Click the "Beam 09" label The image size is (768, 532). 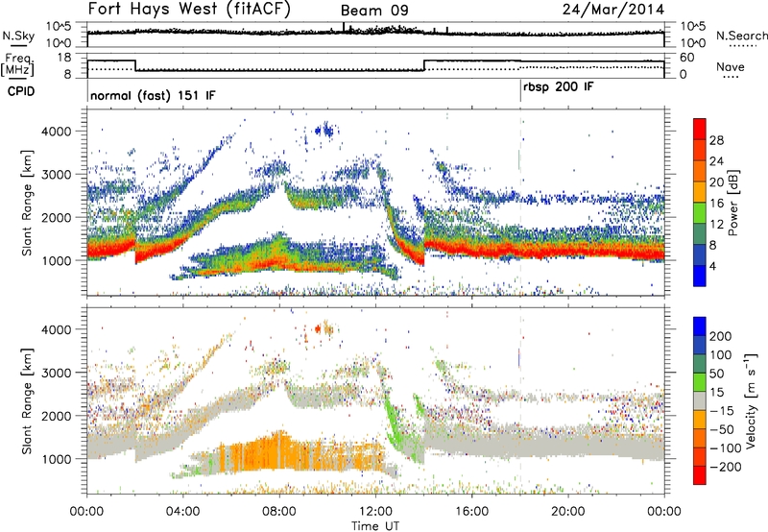pos(374,11)
